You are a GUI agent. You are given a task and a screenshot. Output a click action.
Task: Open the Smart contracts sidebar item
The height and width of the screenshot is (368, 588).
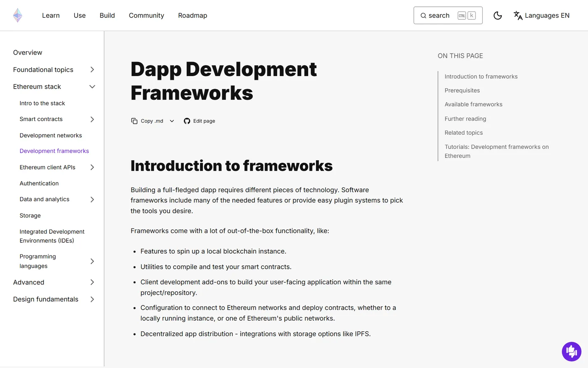tap(41, 119)
